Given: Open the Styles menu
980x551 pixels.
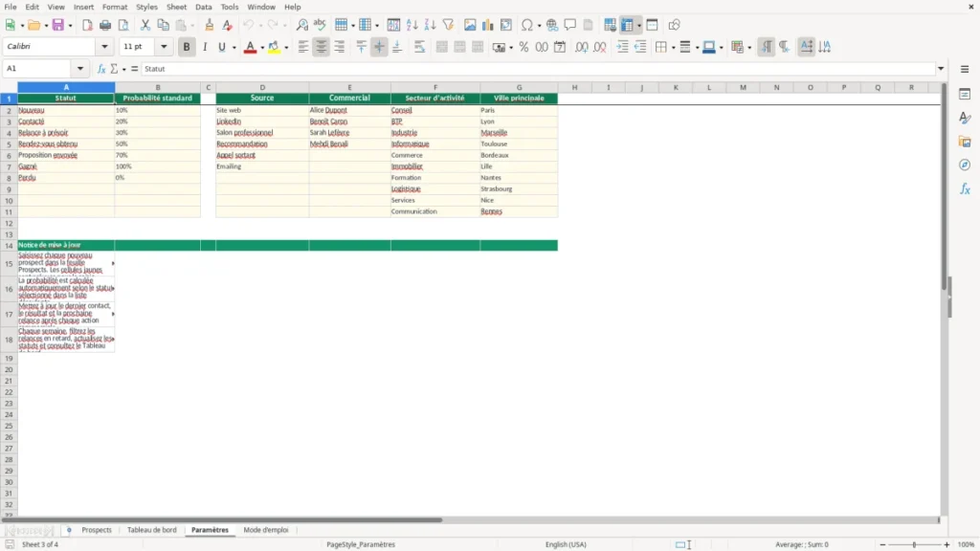Looking at the screenshot, I should pos(146,7).
